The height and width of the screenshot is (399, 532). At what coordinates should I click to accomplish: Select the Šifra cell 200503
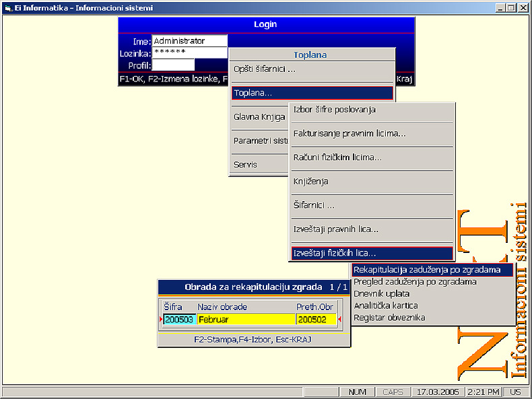pos(178,320)
